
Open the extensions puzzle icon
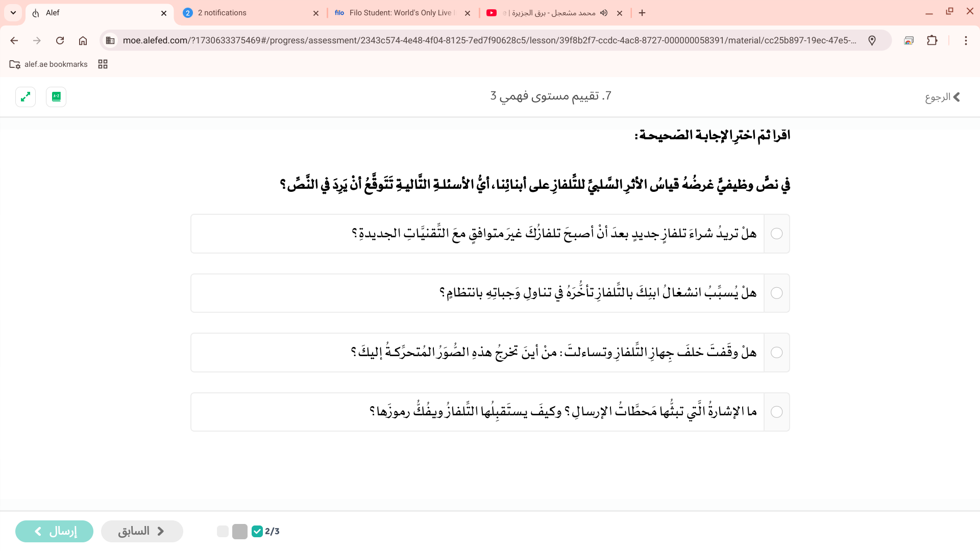[x=932, y=40]
